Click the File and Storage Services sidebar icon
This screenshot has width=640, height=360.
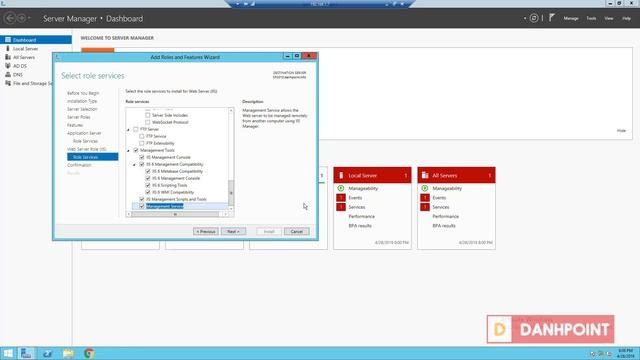click(8, 83)
